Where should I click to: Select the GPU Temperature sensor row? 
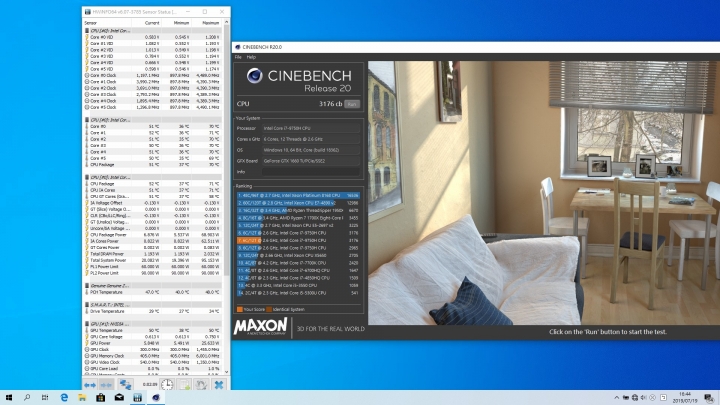152,330
